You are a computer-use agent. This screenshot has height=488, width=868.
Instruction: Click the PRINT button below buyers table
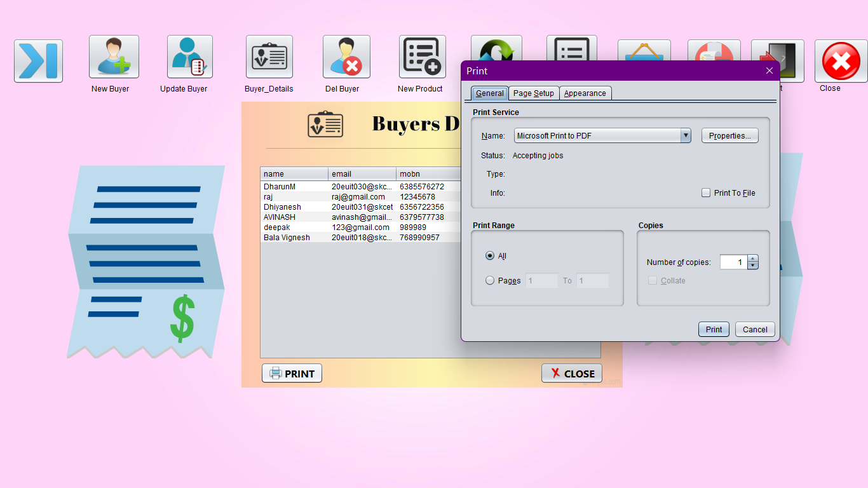coord(292,373)
